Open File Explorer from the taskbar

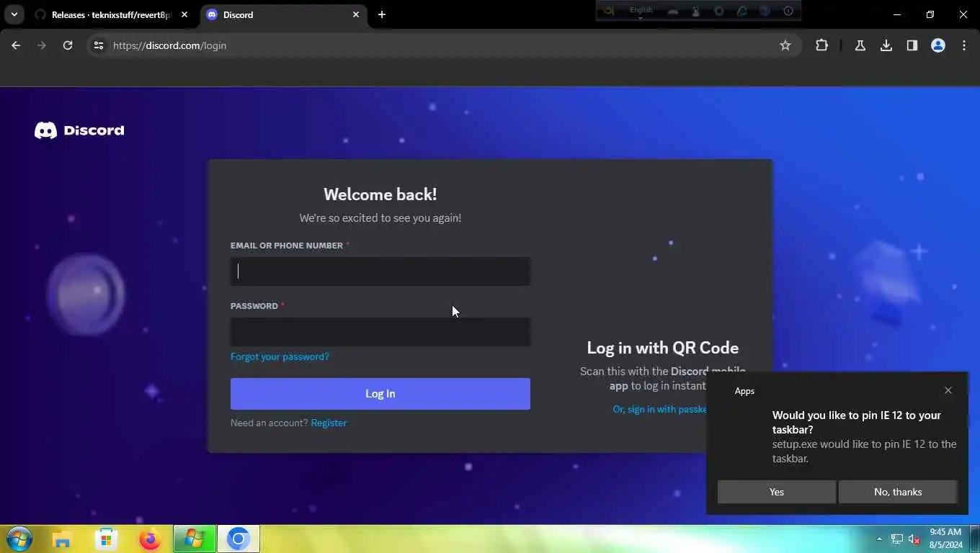[x=62, y=539]
